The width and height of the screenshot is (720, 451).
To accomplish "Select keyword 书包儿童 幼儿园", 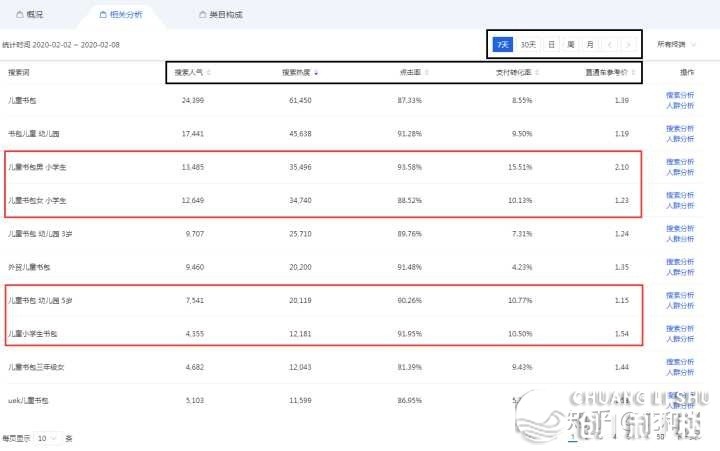I will tap(34, 134).
